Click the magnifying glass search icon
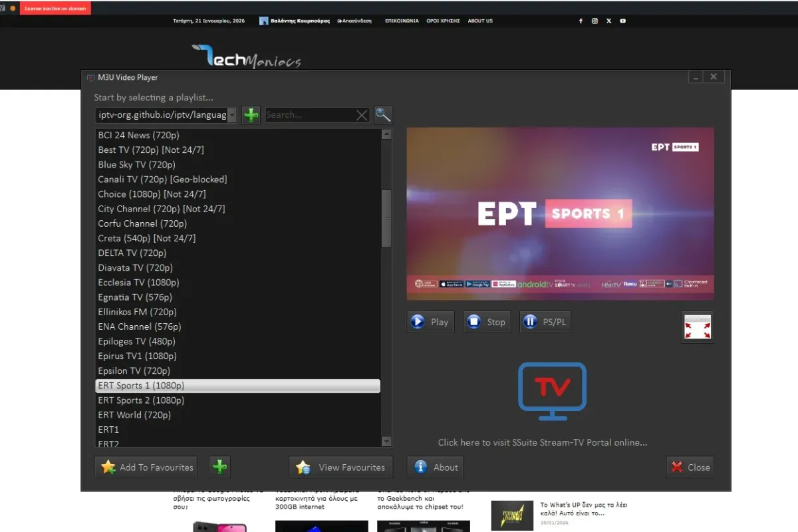The width and height of the screenshot is (798, 532). [383, 115]
